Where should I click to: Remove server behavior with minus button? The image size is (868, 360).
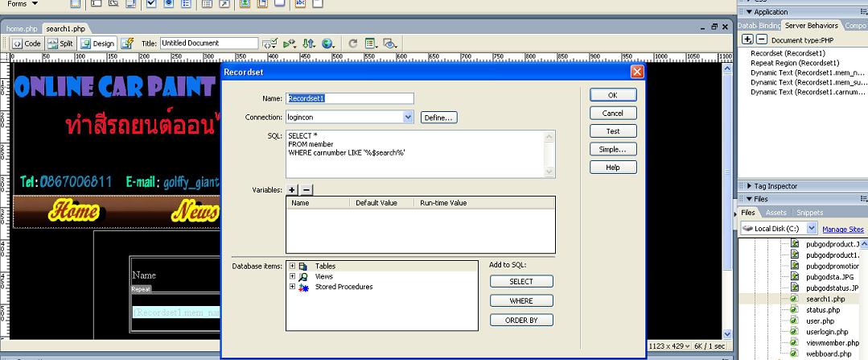click(762, 39)
